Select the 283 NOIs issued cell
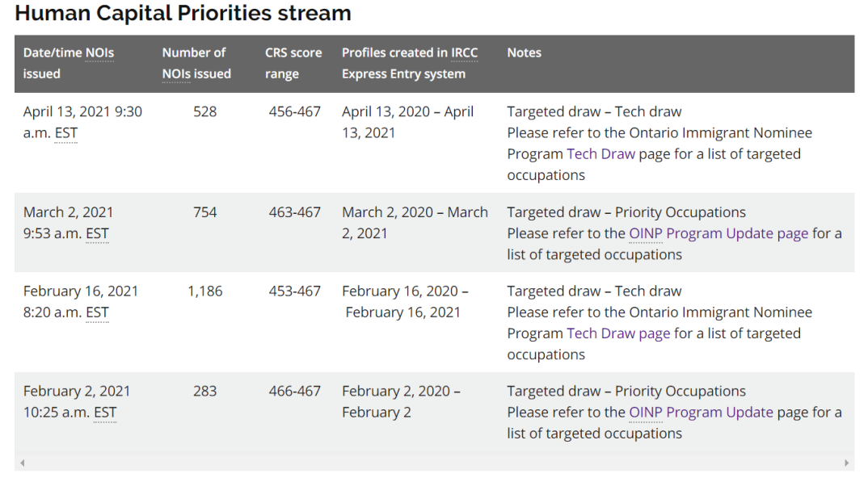The width and height of the screenshot is (868, 482). [x=205, y=392]
